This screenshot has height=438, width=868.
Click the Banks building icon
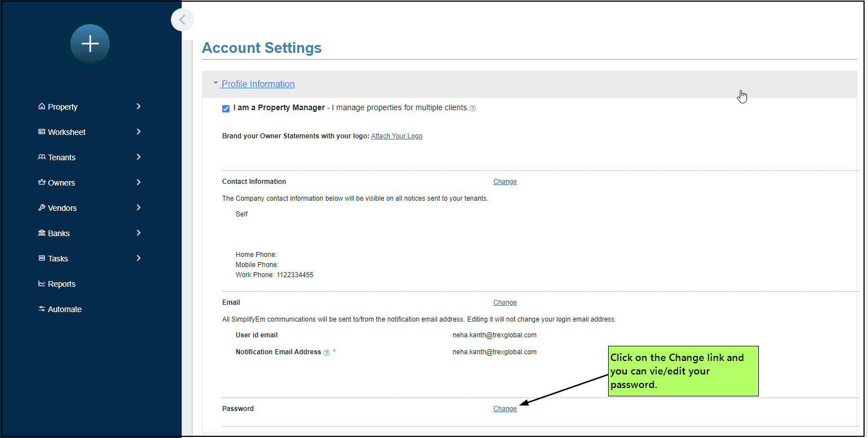tap(42, 233)
